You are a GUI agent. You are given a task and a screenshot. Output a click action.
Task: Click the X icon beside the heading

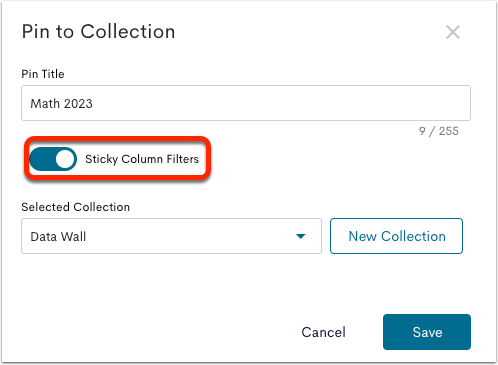pos(453,32)
